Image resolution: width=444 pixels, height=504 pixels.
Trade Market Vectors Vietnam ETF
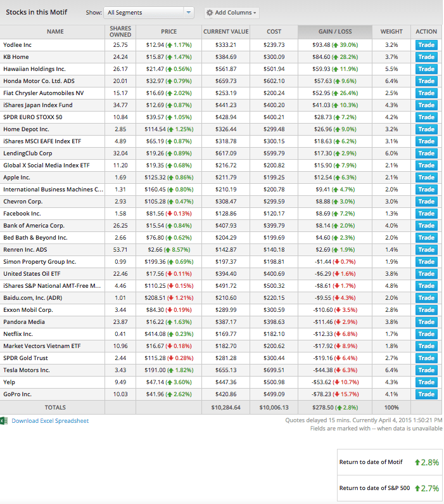(x=426, y=346)
